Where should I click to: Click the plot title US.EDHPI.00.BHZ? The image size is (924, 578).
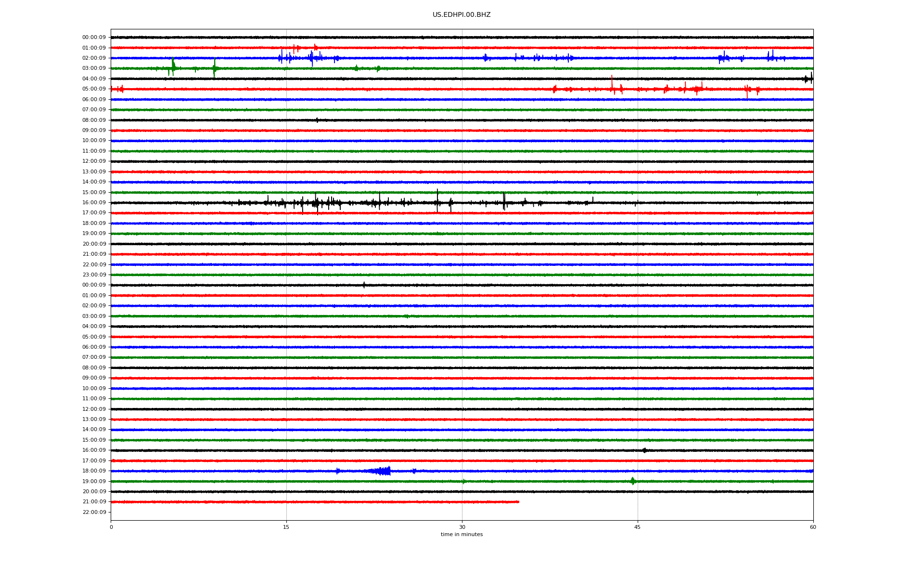[461, 15]
